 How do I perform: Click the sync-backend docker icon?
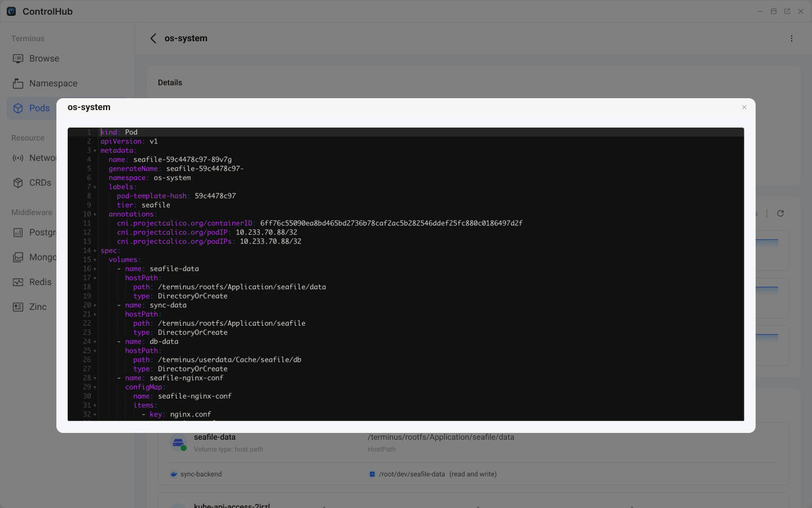click(x=174, y=474)
